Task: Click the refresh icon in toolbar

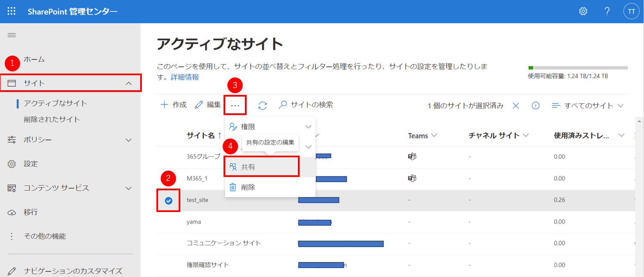Action: point(262,105)
